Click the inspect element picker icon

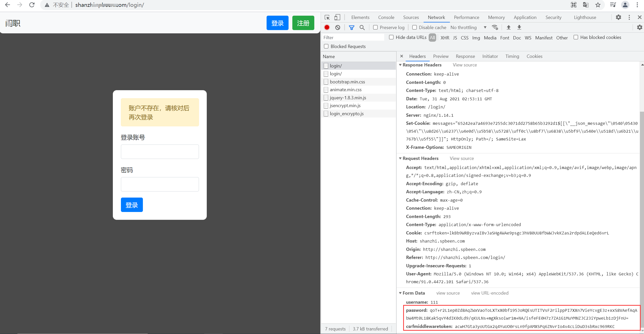click(327, 17)
